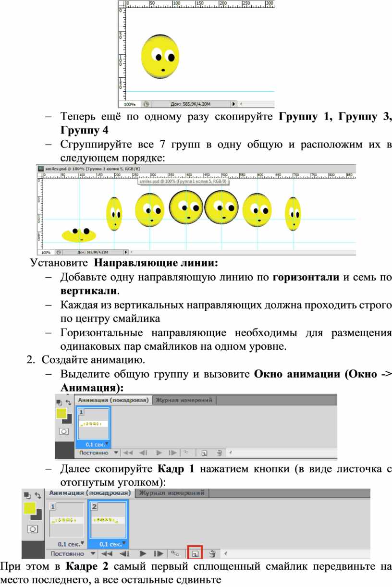
Task: Select frame 1 thumbnail in one-frame Animation panel
Action: 94,424
